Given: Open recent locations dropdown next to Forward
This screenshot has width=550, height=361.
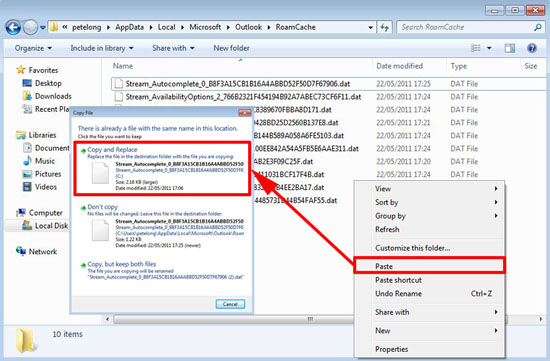Looking at the screenshot, I should tap(42, 27).
